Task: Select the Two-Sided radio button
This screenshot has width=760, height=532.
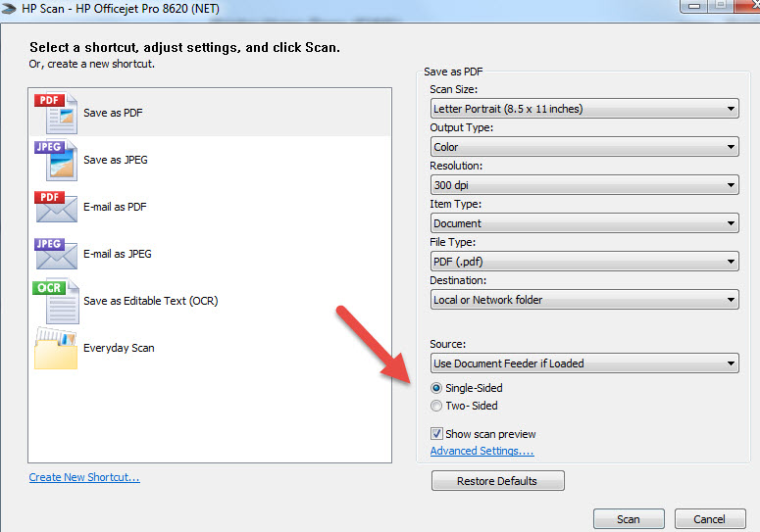Action: click(436, 406)
